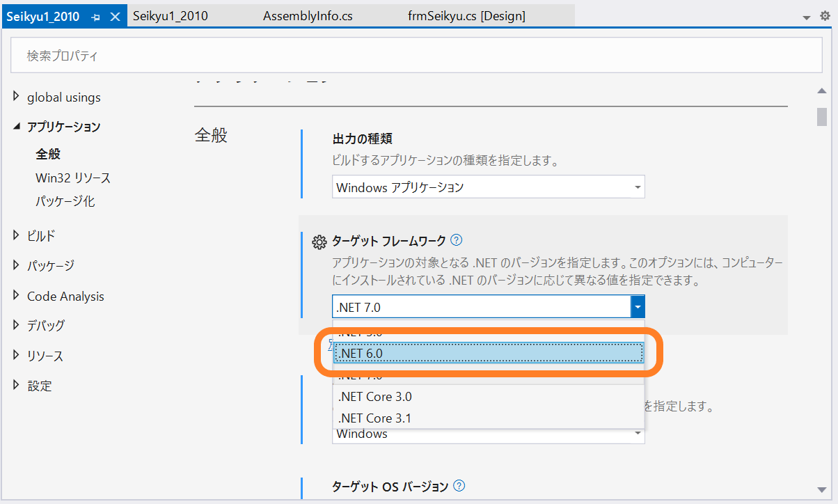The width and height of the screenshot is (838, 504).
Task: Choose .NET Core 3.0 from the list
Action: pos(489,396)
